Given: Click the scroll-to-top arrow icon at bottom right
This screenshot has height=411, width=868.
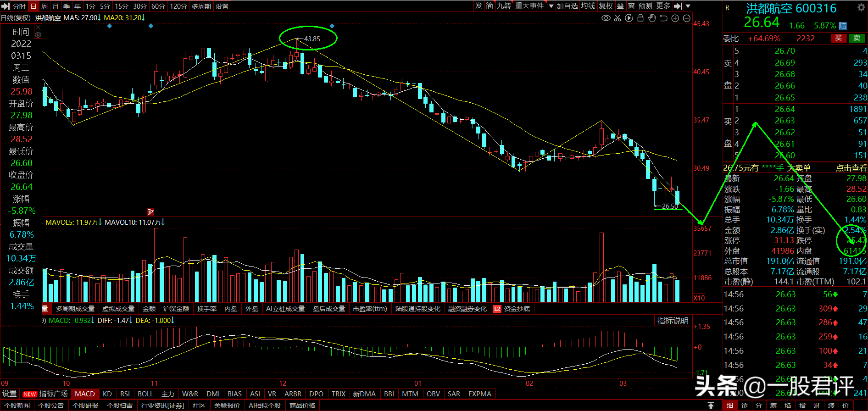Looking at the screenshot, I should click(x=711, y=405).
